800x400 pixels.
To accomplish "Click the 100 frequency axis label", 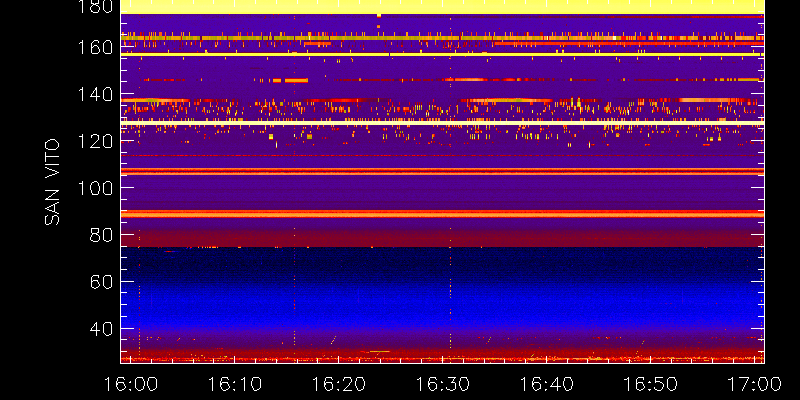I will 94,188.
